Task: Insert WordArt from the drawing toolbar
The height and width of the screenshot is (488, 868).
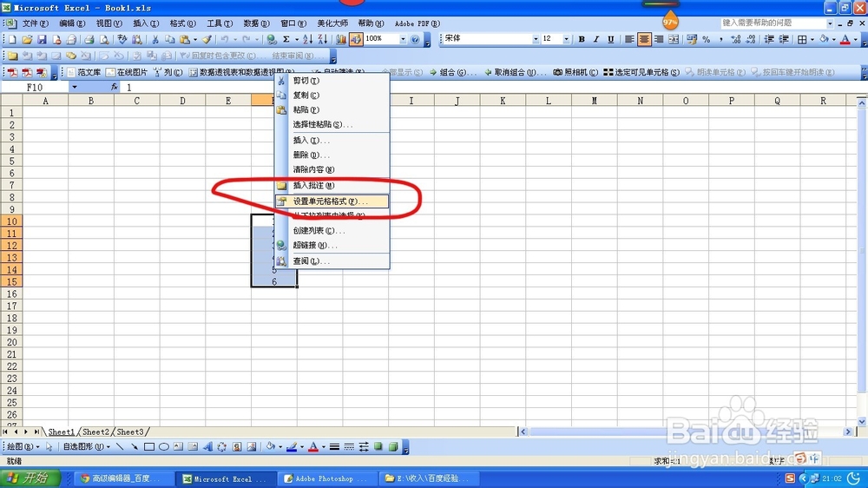Action: tap(207, 447)
